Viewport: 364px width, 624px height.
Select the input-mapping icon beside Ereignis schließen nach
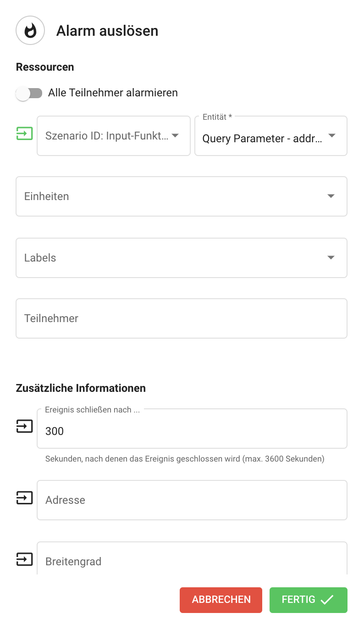pyautogui.click(x=24, y=426)
